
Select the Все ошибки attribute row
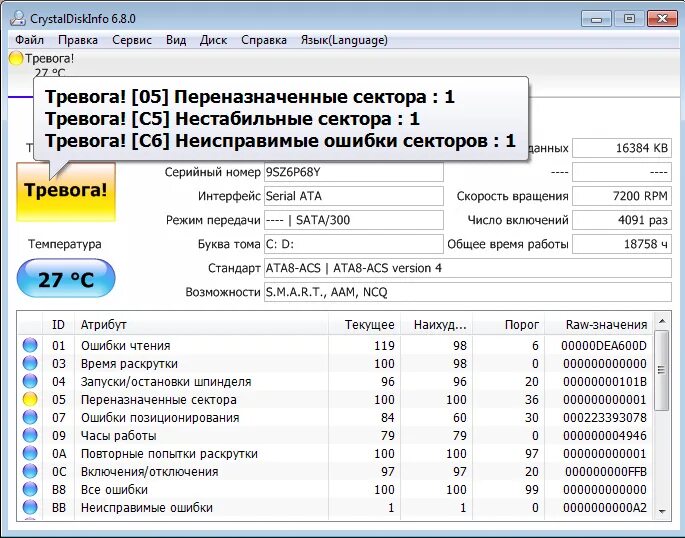pyautogui.click(x=336, y=490)
